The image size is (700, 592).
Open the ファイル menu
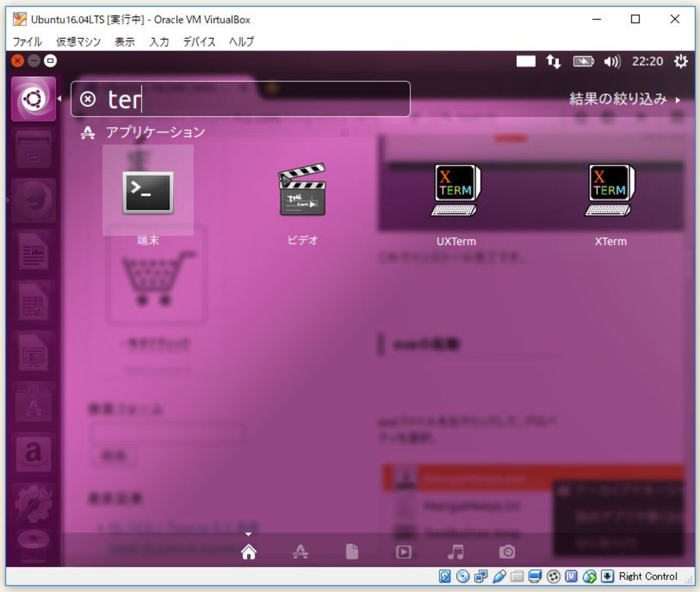(27, 41)
